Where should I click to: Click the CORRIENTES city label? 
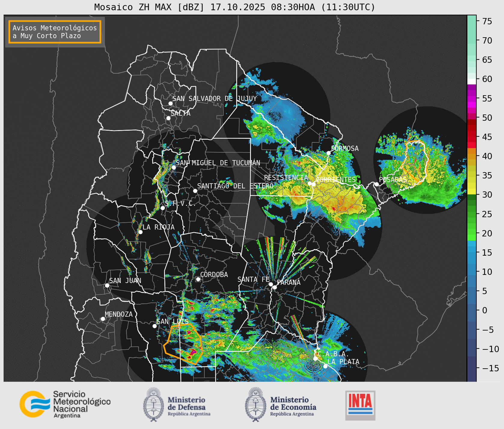(336, 180)
